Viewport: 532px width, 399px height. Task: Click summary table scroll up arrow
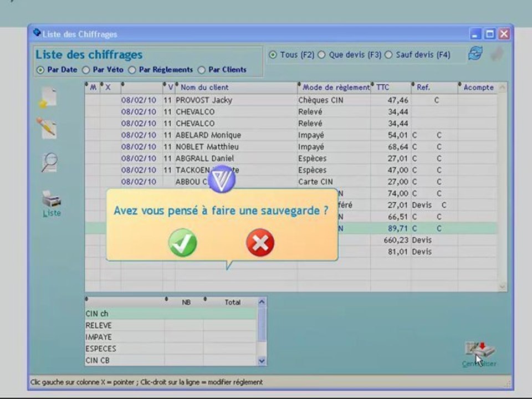coord(262,301)
